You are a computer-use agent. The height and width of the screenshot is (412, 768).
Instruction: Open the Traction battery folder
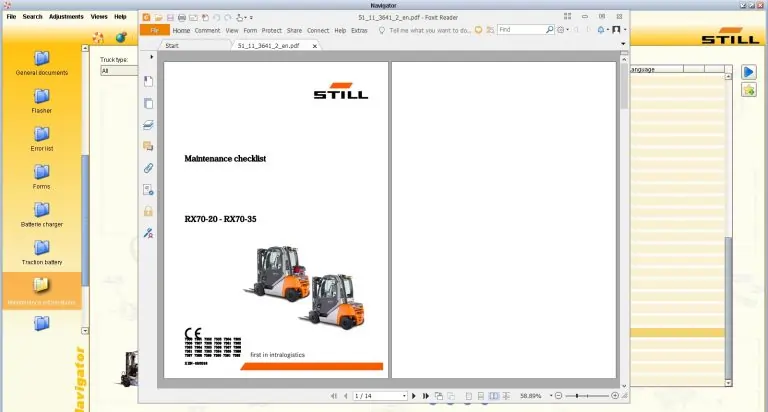(41, 251)
